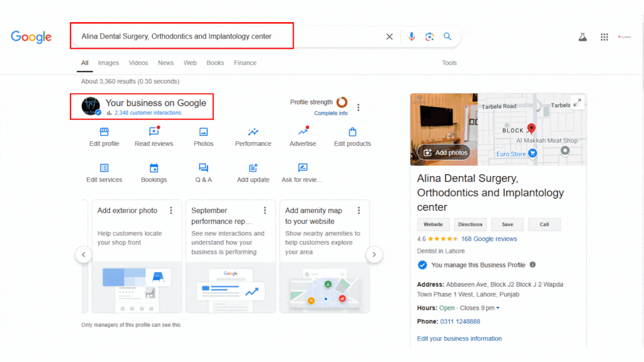Open options menu on Add exterior photo card
This screenshot has width=644, height=362.
pos(171,210)
